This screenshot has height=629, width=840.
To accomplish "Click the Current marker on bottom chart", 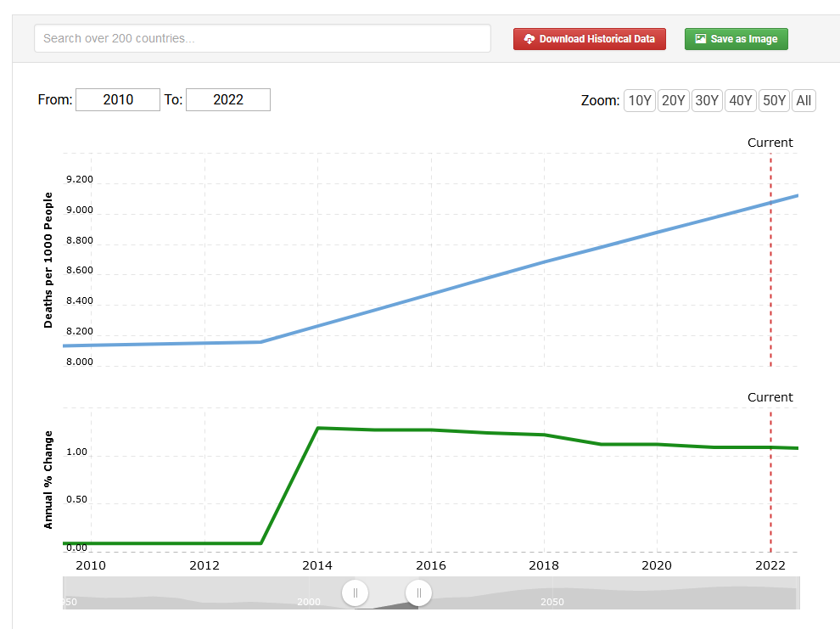I will [x=770, y=397].
